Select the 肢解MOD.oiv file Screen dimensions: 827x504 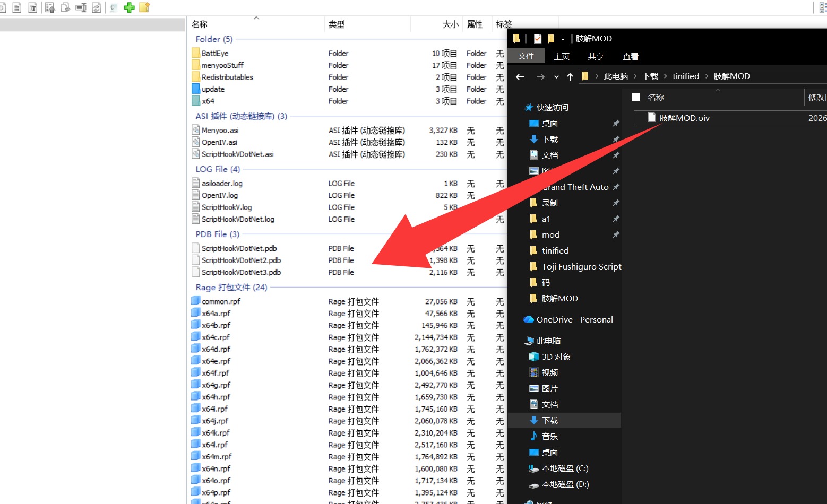coord(684,118)
